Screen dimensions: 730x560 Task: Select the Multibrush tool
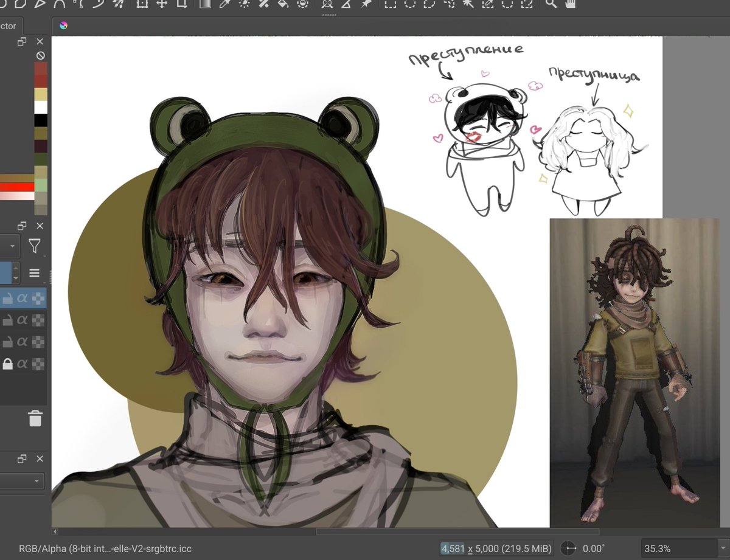pyautogui.click(x=119, y=4)
